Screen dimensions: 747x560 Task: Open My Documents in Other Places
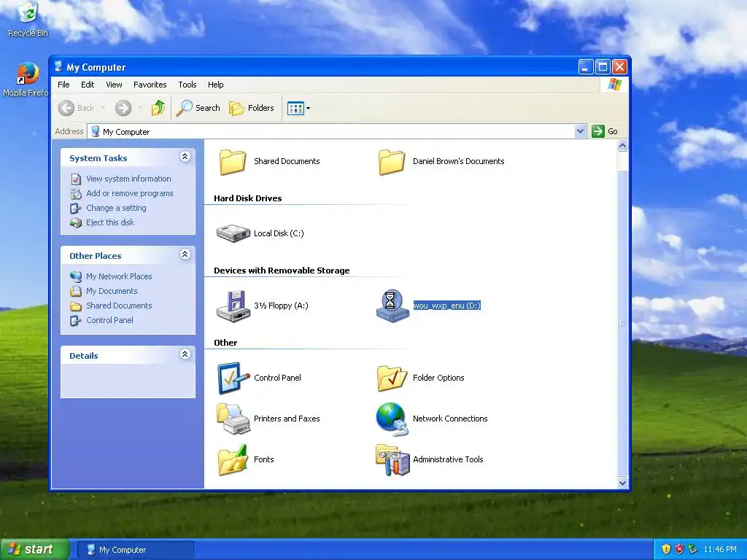coord(112,291)
